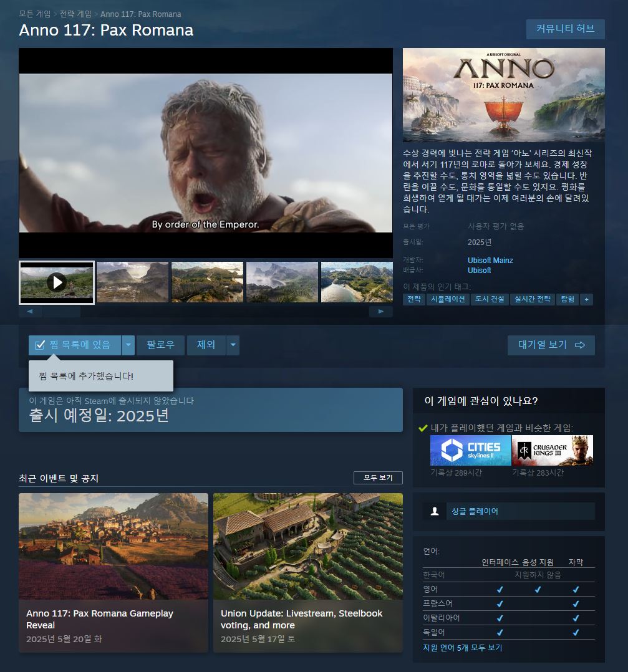Play the video thumbnail in the media strip
Viewport: 628px width, 672px height.
(x=57, y=282)
